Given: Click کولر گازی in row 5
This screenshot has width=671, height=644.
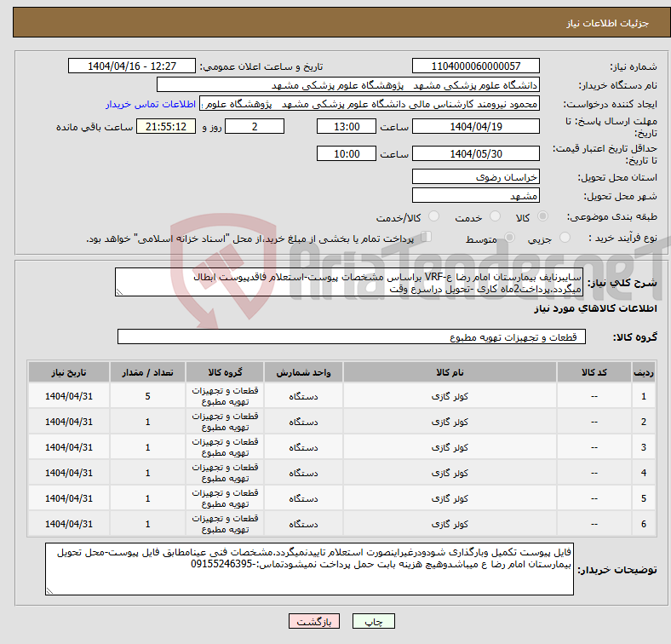Looking at the screenshot, I should (450, 498).
